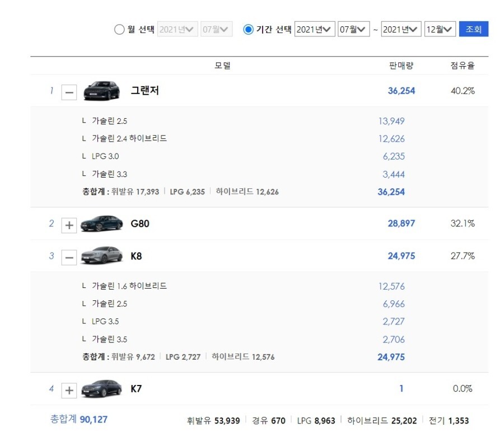Click the 0.0% share value for K7

pyautogui.click(x=463, y=388)
